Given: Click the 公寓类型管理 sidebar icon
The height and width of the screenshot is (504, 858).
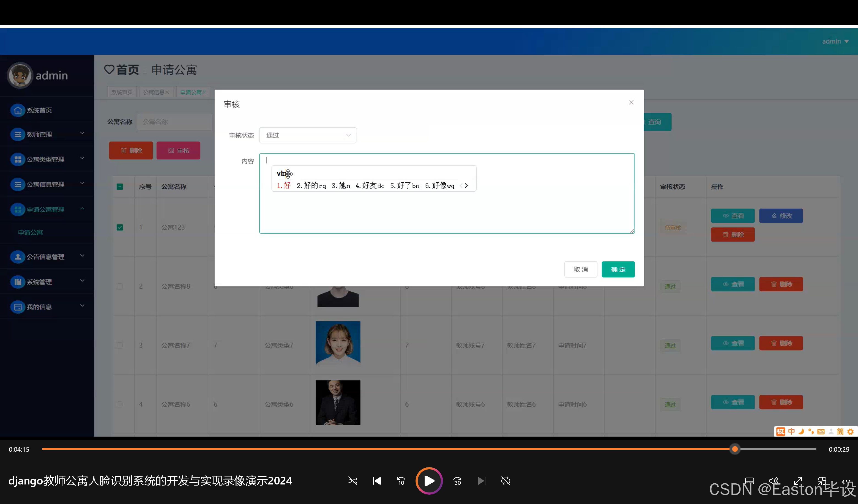Looking at the screenshot, I should click(18, 159).
